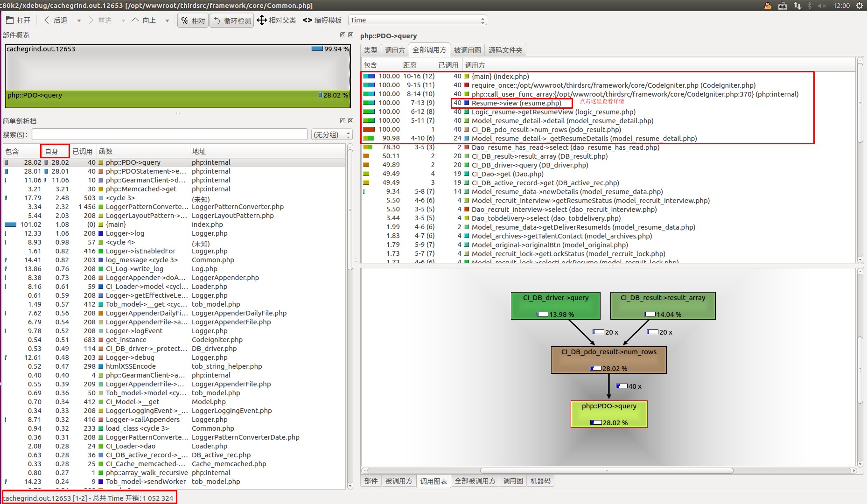Close the 部件概览 panel
Viewport: 867px width, 504px height.
(350, 35)
